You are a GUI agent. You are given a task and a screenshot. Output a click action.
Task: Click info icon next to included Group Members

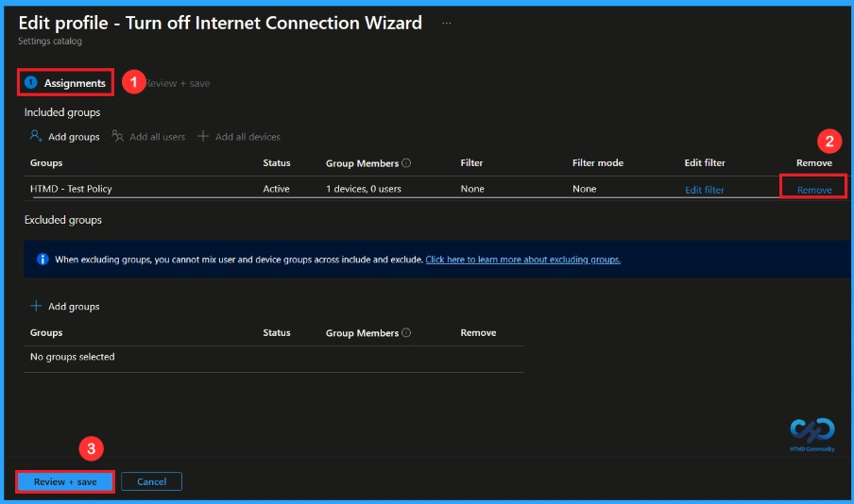(406, 162)
